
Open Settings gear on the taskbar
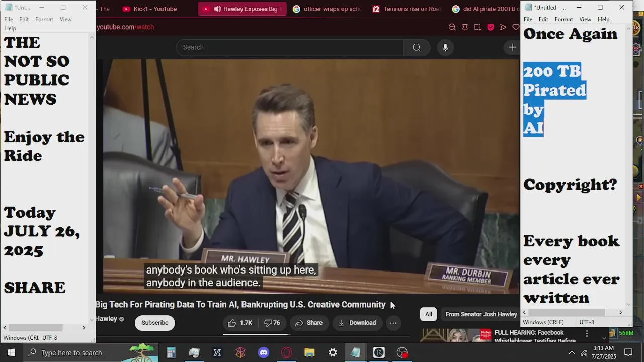[333, 353]
